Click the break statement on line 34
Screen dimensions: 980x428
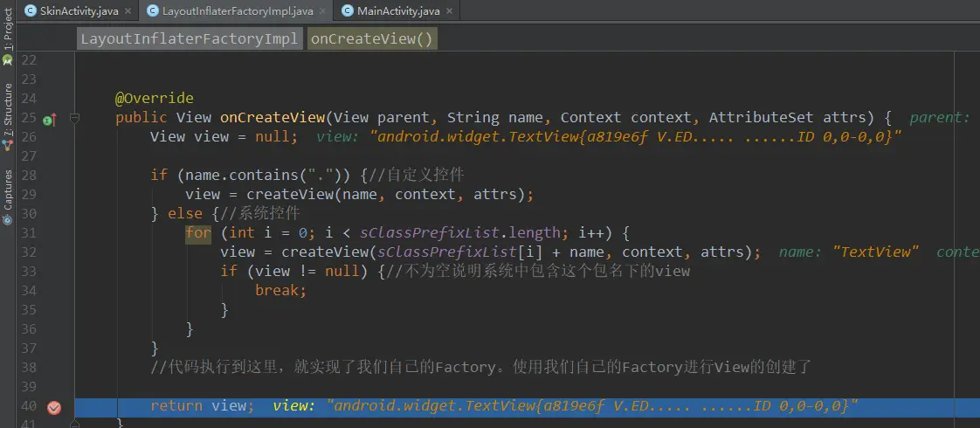(280, 291)
